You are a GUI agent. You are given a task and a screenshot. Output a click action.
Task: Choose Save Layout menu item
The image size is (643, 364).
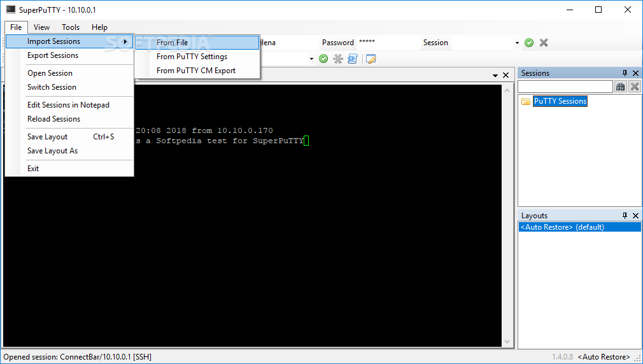point(70,137)
